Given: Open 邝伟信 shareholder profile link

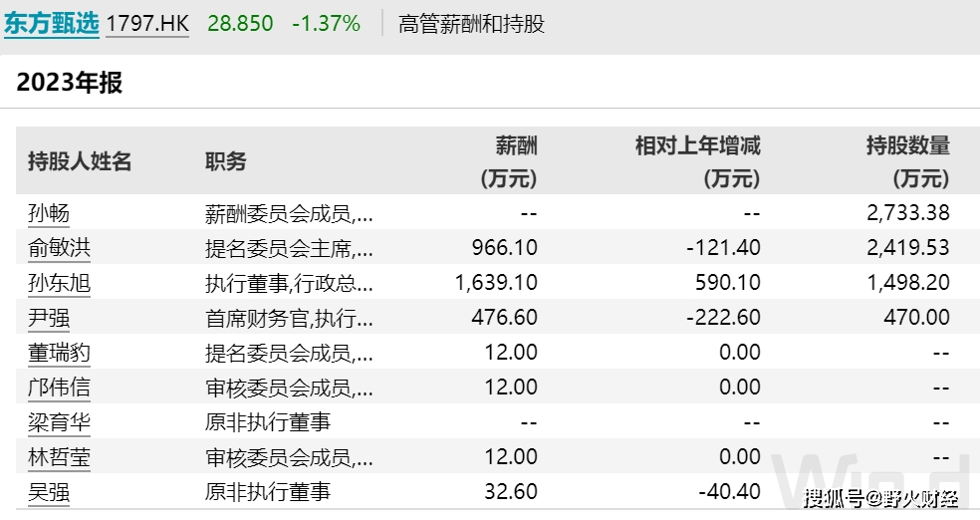Looking at the screenshot, I should point(59,388).
